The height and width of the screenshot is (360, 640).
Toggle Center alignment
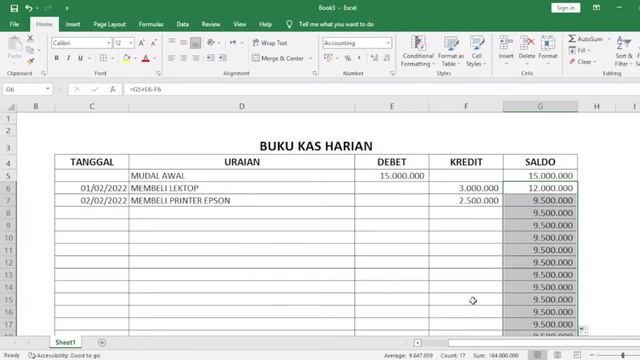tap(184, 58)
